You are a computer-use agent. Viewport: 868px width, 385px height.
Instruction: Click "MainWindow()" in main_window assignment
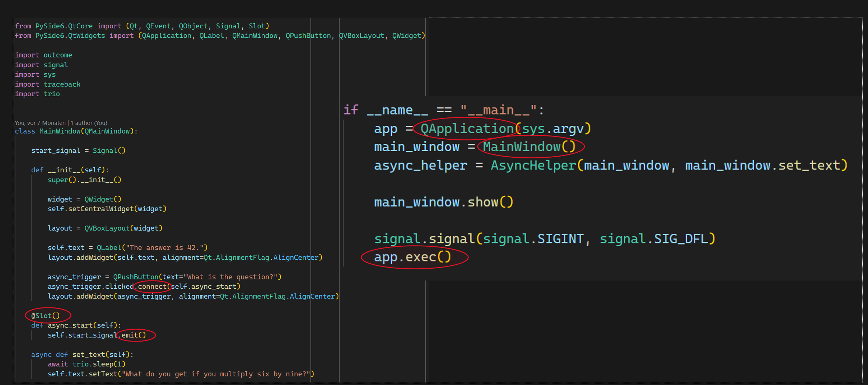pyautogui.click(x=529, y=147)
